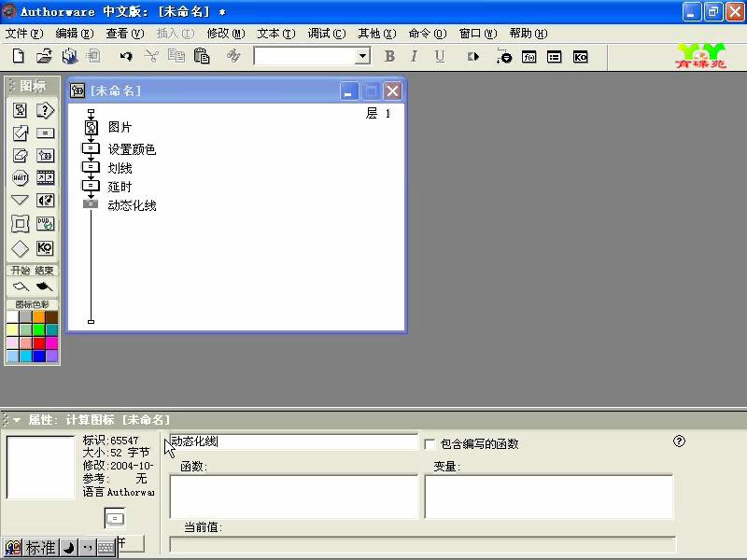Select the Erase icon in the palette

pos(20,155)
